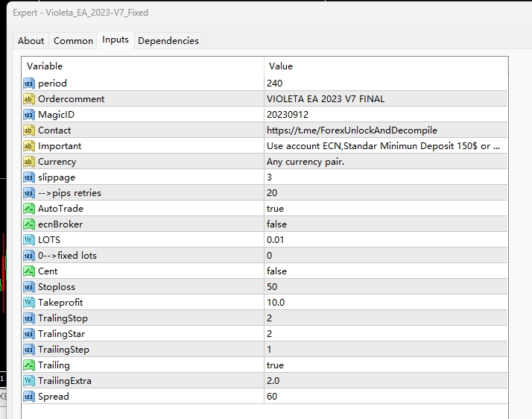Click the string icon beside Currency
Image resolution: width=532 pixels, height=419 pixels.
point(29,162)
